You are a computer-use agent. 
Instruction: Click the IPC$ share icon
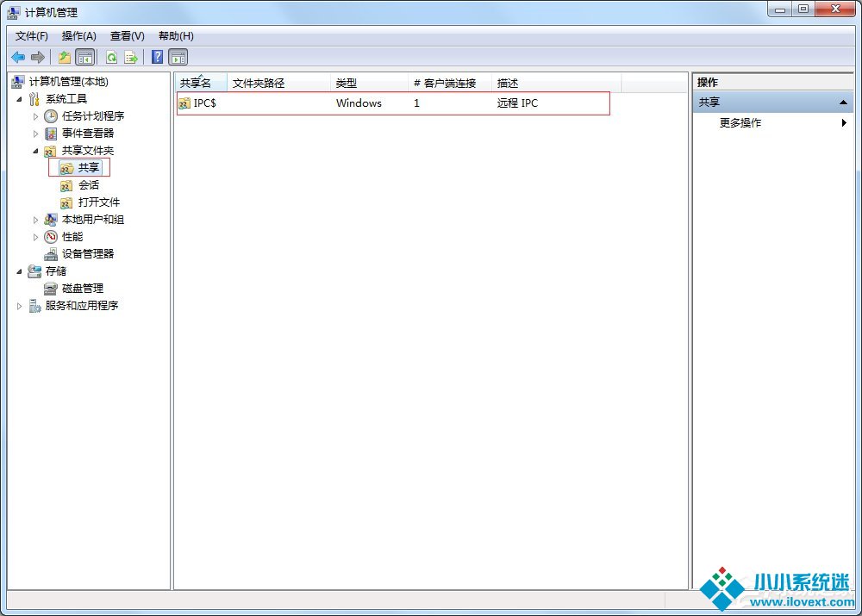coord(184,103)
